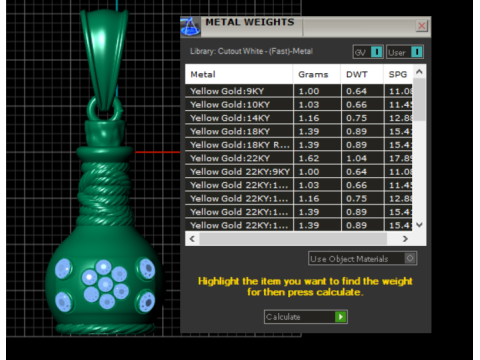Viewport: 480px width, 360px height.
Task: Sort by the Grams column header
Action: coord(317,74)
